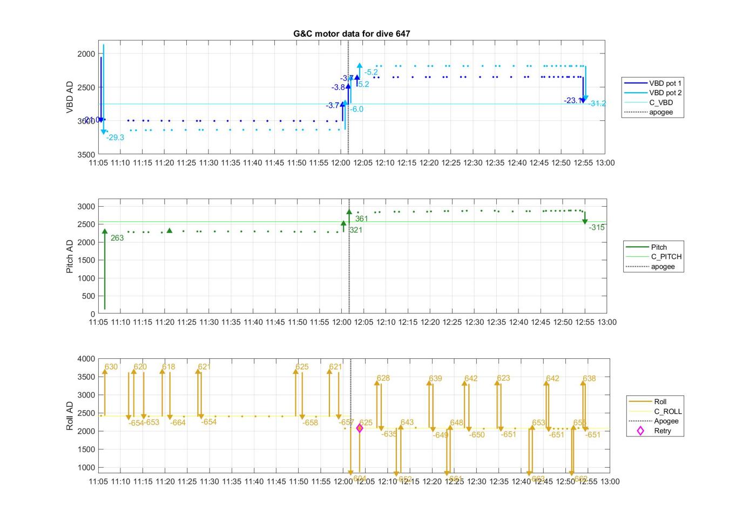Click the '500' tick label on the Pitch axis
The image size is (756, 532).
[89, 296]
